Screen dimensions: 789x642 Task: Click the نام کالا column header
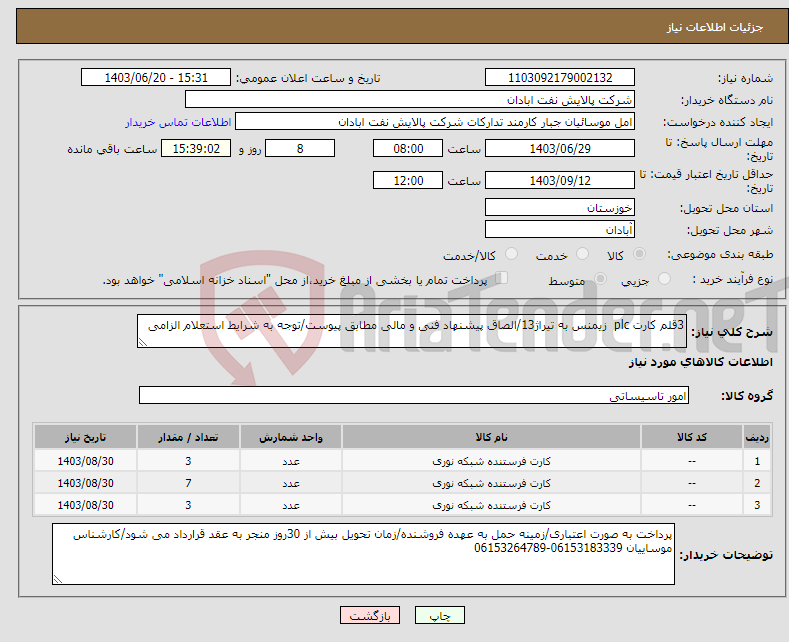(x=491, y=437)
